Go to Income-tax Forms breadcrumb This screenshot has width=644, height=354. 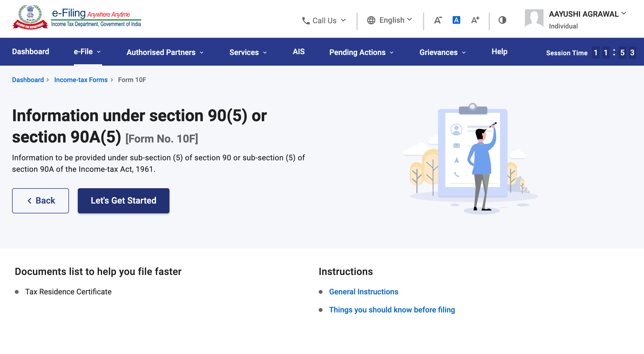tap(81, 80)
